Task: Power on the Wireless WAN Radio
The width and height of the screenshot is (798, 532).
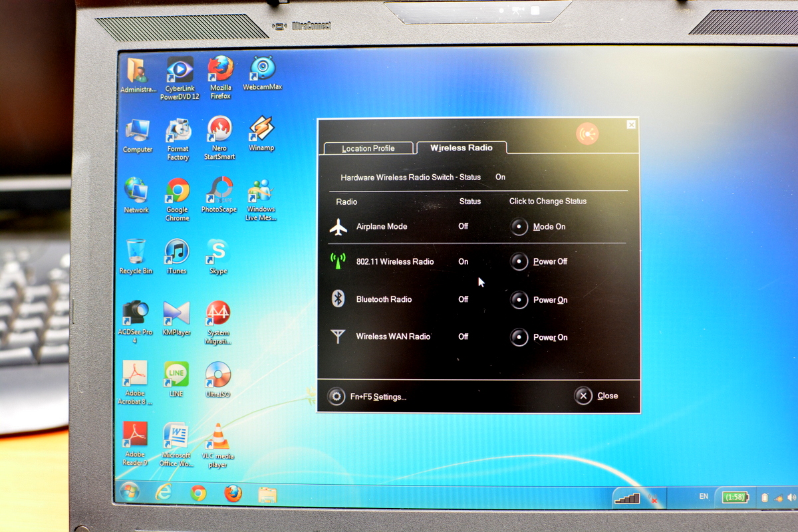Action: pyautogui.click(x=519, y=337)
